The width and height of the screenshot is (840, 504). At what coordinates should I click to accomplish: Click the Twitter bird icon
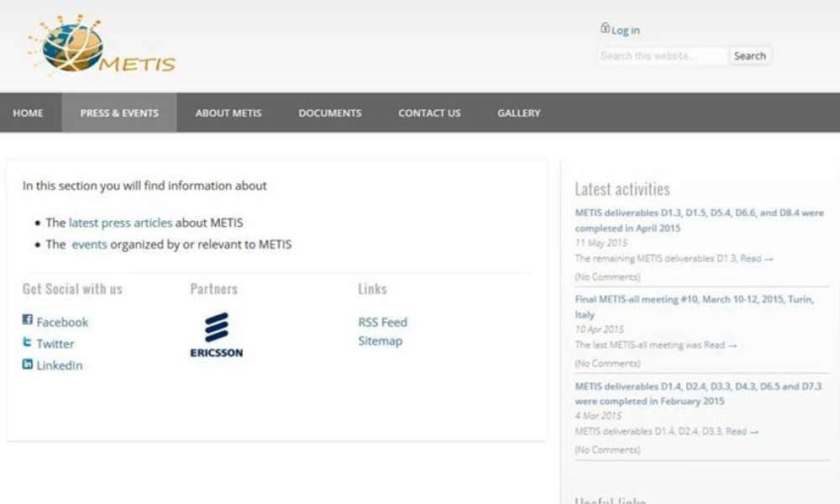coord(28,343)
